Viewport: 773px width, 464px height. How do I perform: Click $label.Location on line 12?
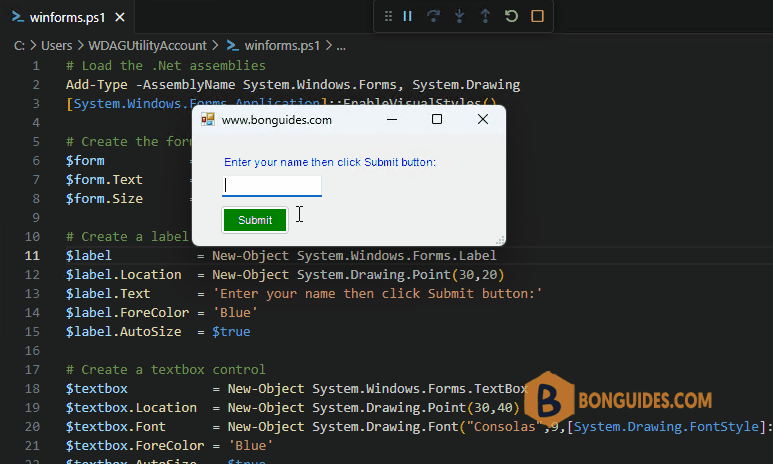123,275
